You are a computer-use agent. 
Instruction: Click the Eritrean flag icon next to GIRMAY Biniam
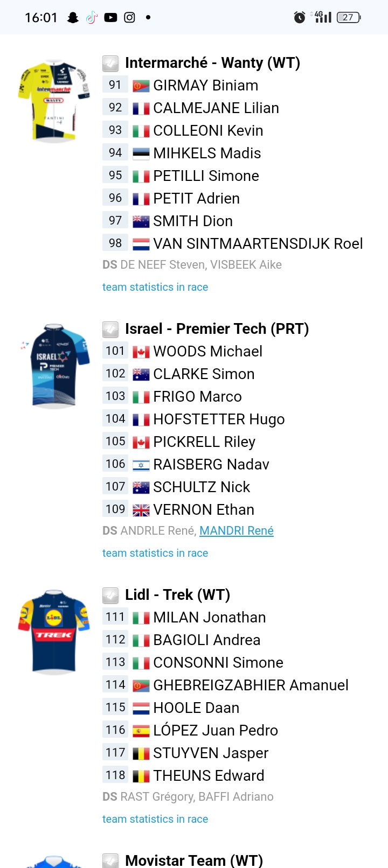pos(141,86)
